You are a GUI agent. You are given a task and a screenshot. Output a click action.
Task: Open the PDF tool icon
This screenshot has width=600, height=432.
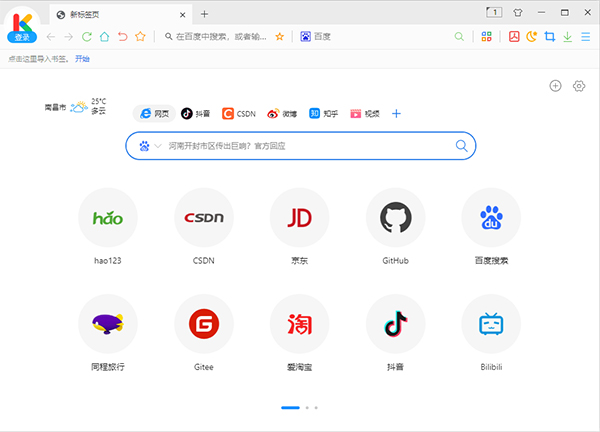pyautogui.click(x=514, y=37)
